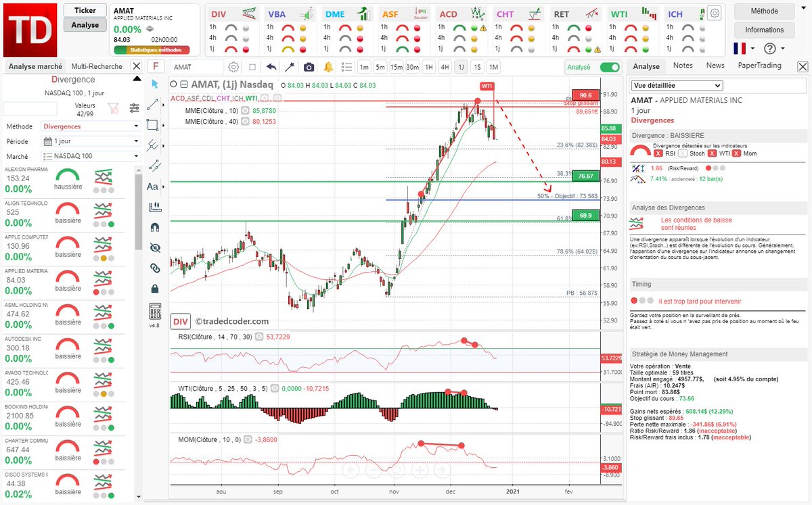Activate the magnet snap tool
The width and height of the screenshot is (812, 505).
(x=154, y=227)
